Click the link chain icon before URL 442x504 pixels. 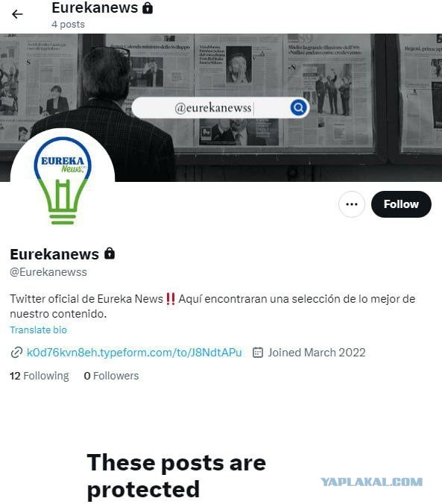pyautogui.click(x=16, y=353)
